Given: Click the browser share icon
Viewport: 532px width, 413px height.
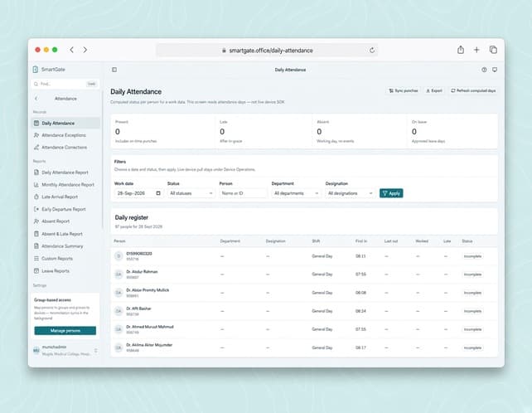Looking at the screenshot, I should (461, 50).
